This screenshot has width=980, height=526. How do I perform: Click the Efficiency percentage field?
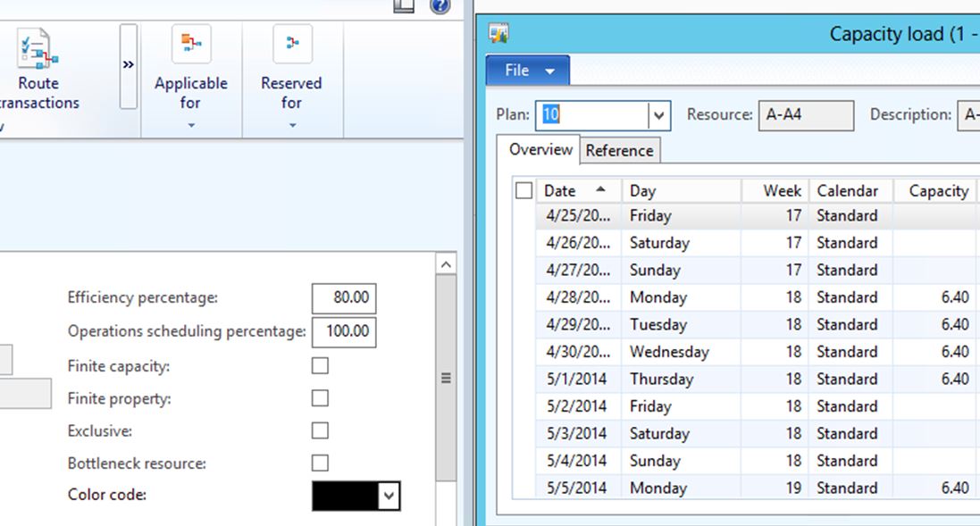(x=344, y=298)
